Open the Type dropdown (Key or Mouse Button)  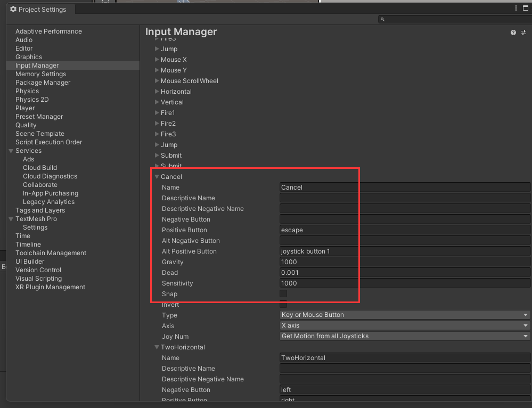405,315
